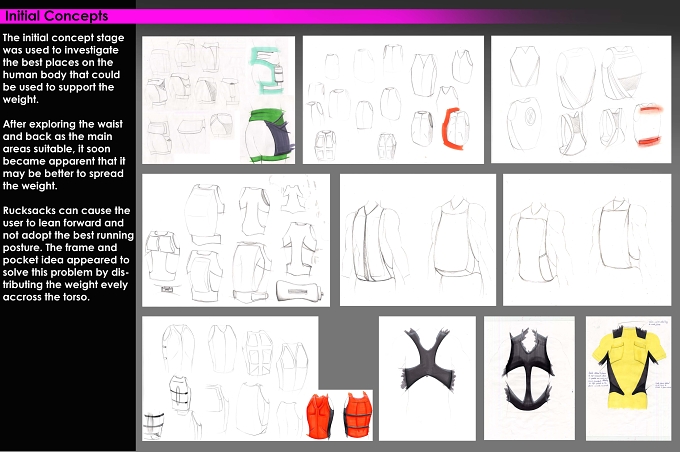Select the green and navy waist belt sketch
The width and height of the screenshot is (680, 452).
[268, 135]
